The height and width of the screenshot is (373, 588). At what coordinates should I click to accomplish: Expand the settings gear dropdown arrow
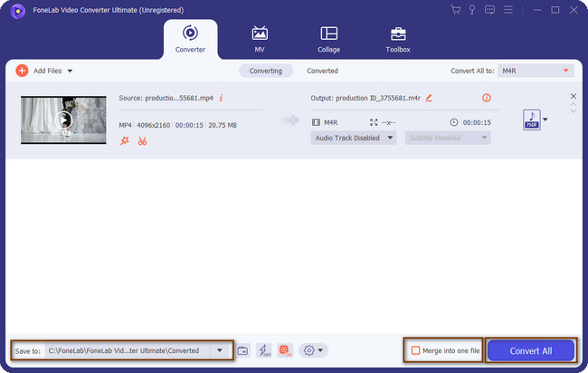320,350
